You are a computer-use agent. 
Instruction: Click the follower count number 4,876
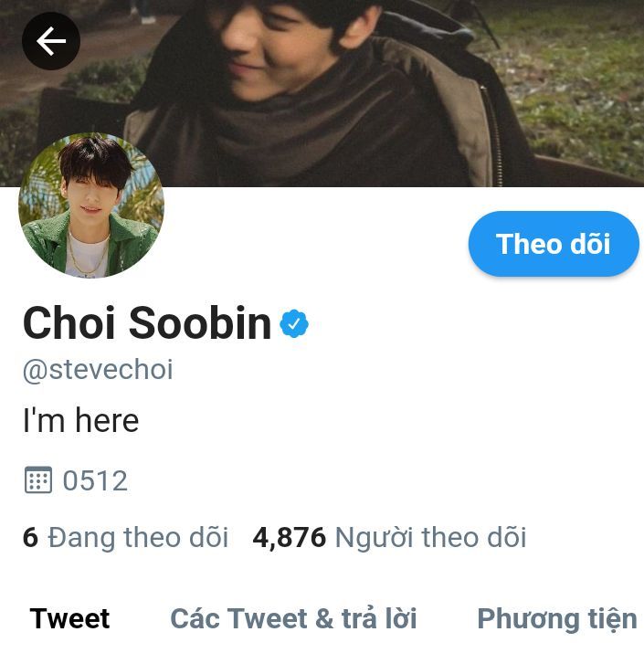pos(289,538)
